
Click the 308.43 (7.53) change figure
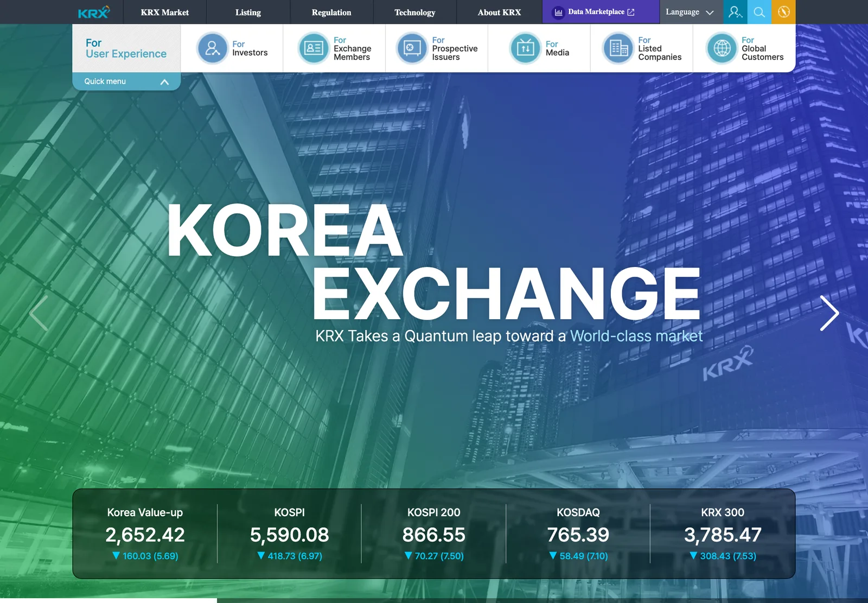tap(723, 556)
